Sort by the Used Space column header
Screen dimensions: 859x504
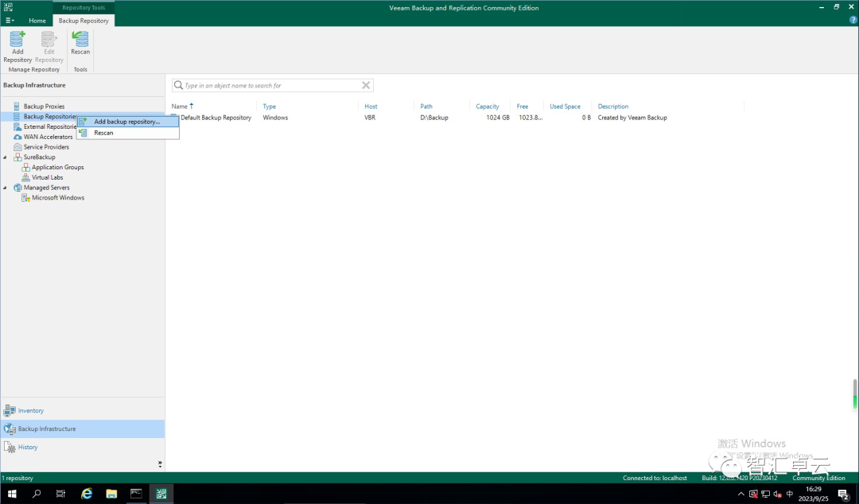click(x=565, y=107)
